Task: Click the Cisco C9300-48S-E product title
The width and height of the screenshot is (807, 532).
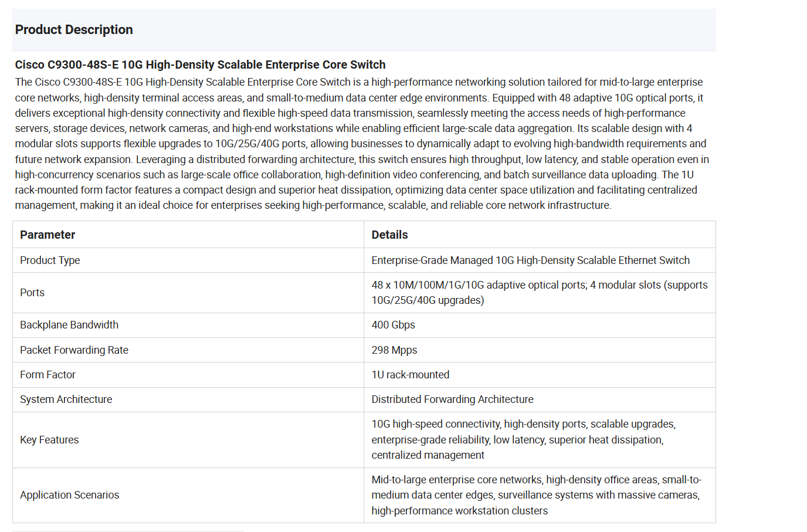Action: [x=200, y=65]
